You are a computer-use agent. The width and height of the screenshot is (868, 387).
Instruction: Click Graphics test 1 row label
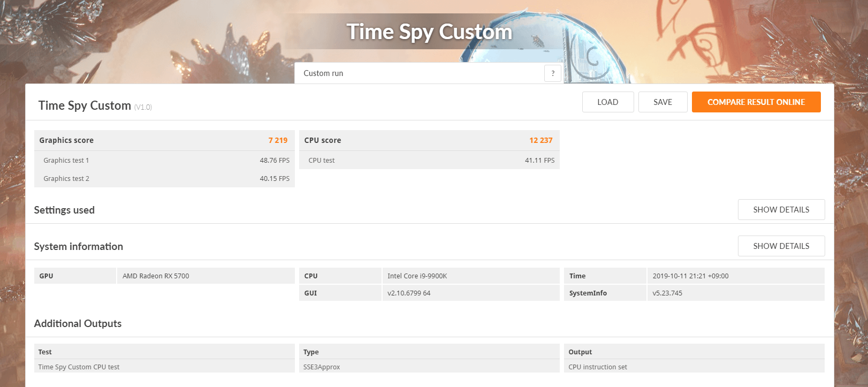tap(66, 161)
